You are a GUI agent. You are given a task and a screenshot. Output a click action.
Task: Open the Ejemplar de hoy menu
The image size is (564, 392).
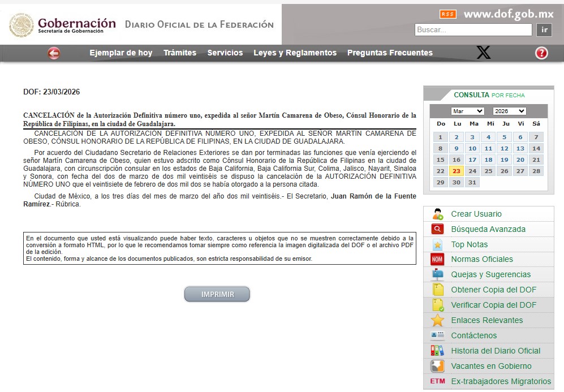120,53
